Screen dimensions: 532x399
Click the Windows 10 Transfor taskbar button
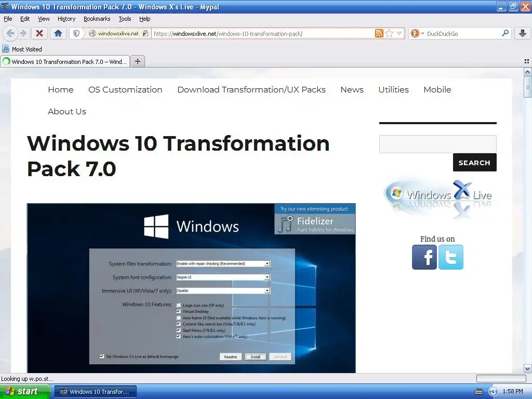click(x=96, y=392)
